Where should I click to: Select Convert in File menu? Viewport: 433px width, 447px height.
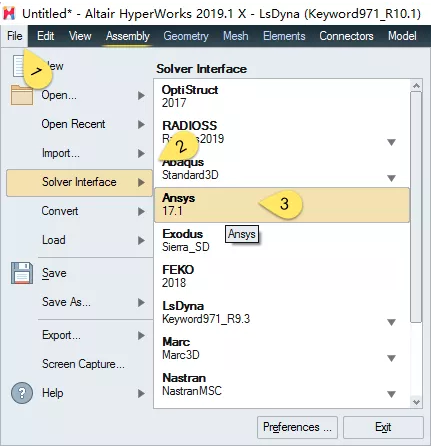click(79, 211)
